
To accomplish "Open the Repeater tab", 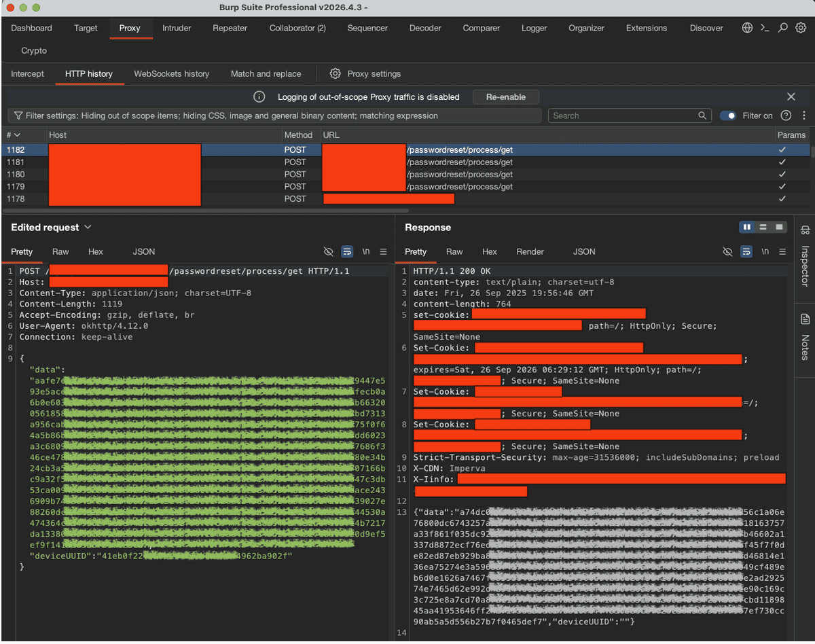I will [230, 28].
